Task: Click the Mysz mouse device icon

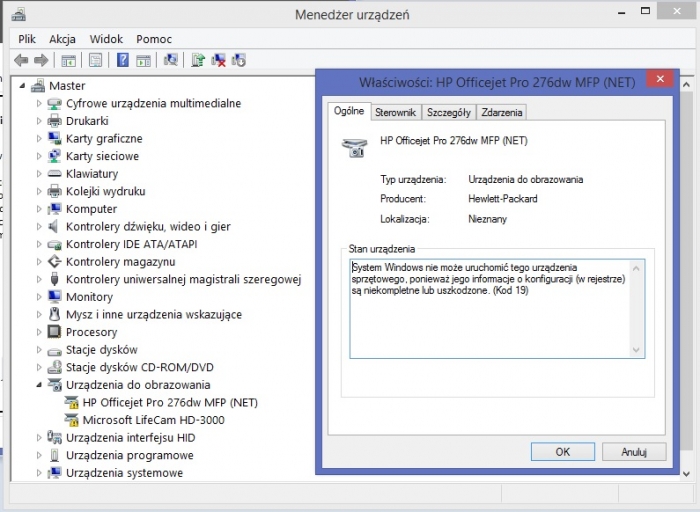Action: pos(54,314)
